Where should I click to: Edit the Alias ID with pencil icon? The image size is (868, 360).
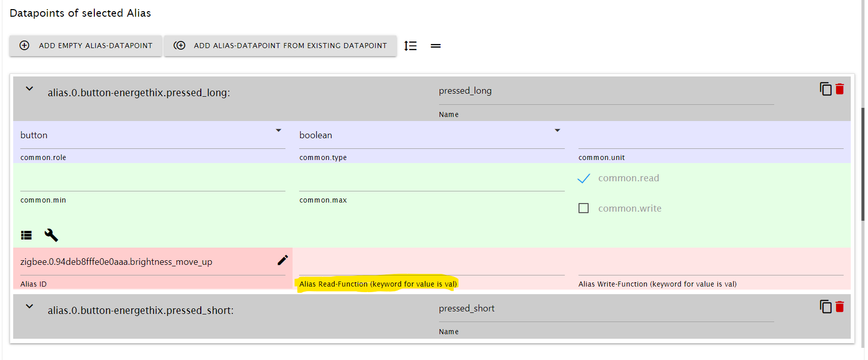pyautogui.click(x=282, y=260)
